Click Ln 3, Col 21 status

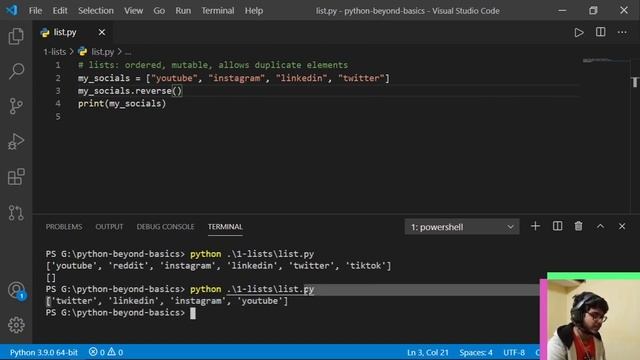427,352
